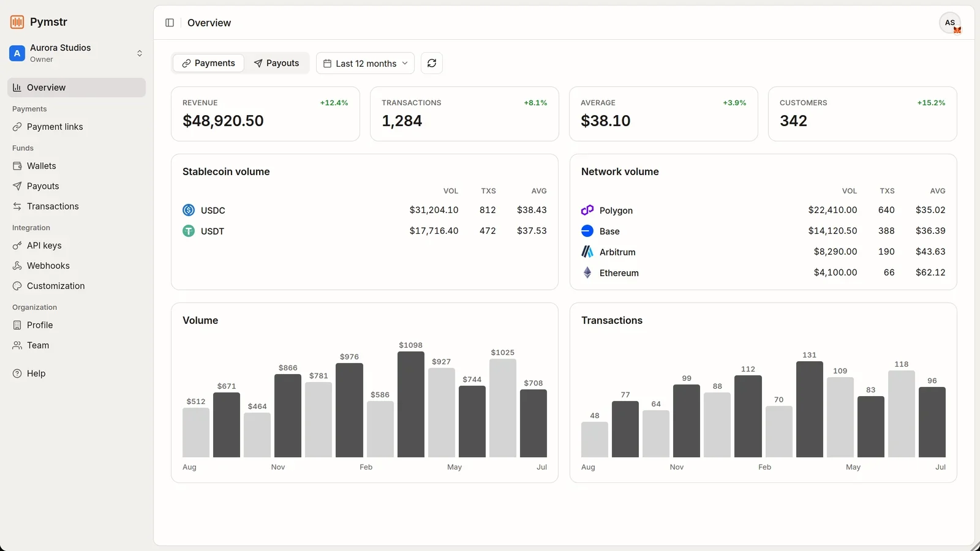The image size is (980, 551).
Task: Open Team page
Action: (x=77, y=345)
